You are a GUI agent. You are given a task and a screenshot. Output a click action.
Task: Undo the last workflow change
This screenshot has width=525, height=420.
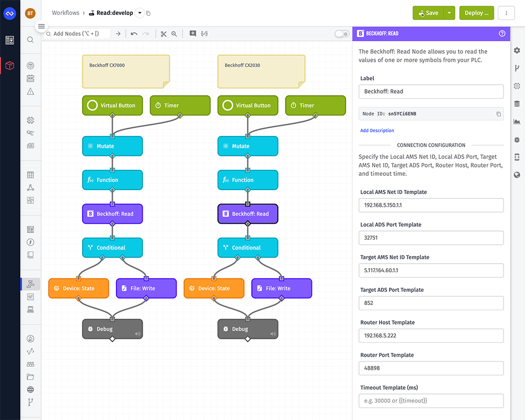pos(133,34)
